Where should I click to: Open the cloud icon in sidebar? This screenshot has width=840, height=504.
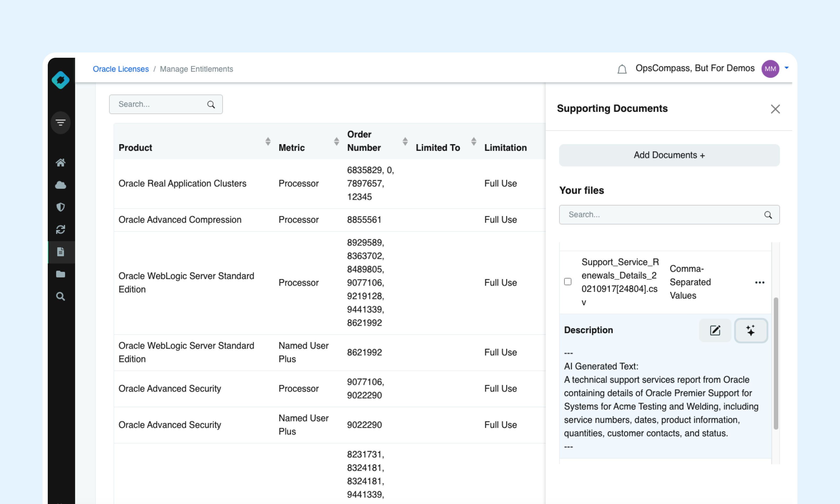coord(61,185)
